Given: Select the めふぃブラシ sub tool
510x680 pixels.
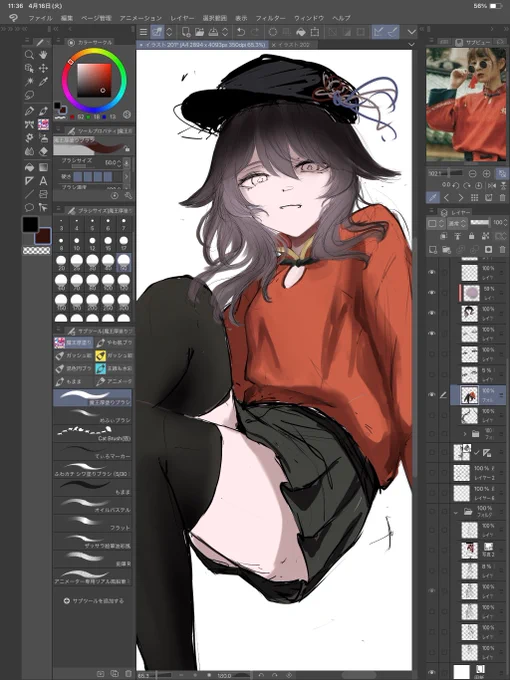Looking at the screenshot, I should tap(92, 415).
